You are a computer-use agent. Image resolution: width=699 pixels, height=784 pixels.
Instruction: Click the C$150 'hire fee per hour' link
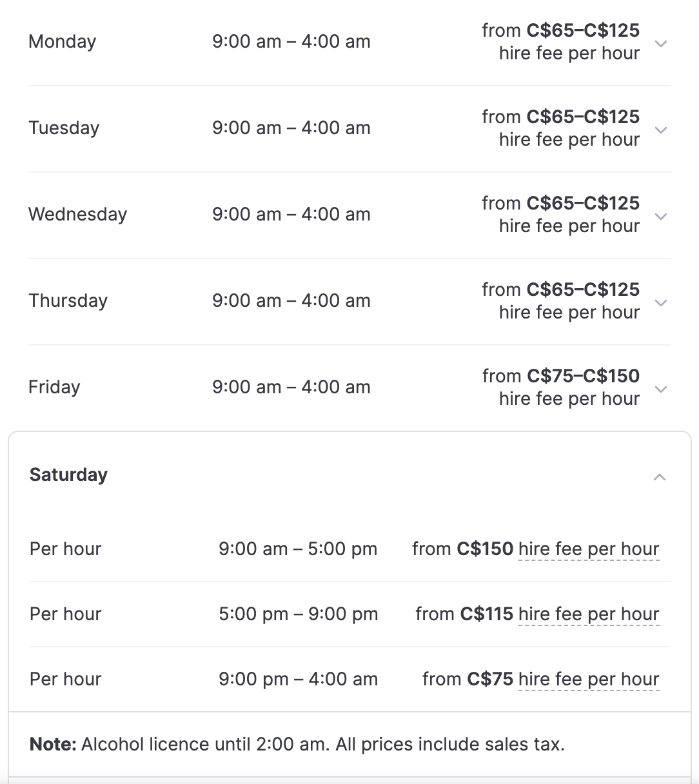588,549
